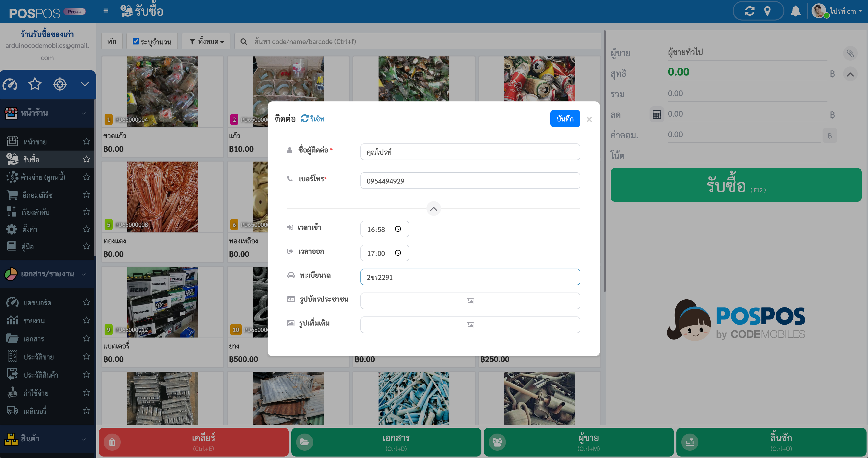Viewport: 868px width, 458px height.
Task: Click the location pin icon in header
Action: (767, 11)
